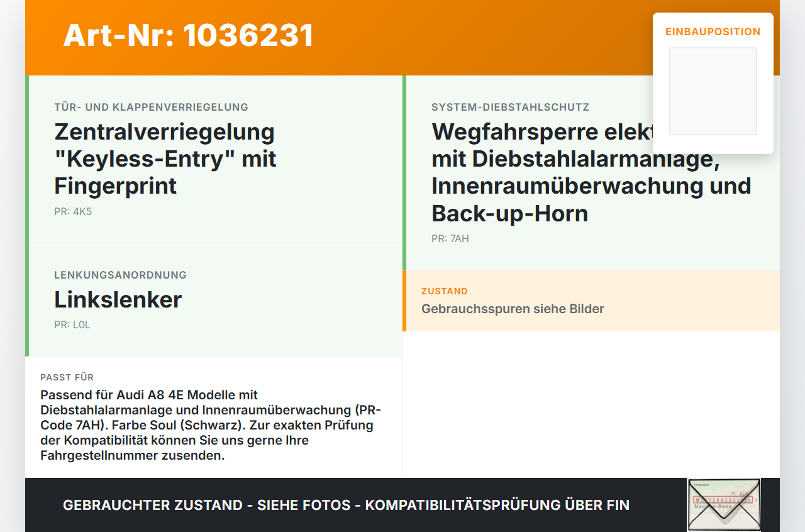Open the Wegfahrsperre mit Diebstahlalarmanlage entry
The height and width of the screenshot is (532, 805).
[591, 173]
